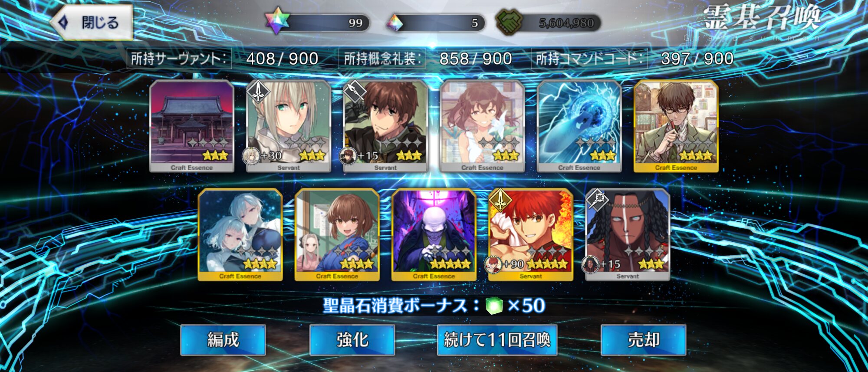Select the brown-haired Lancer Servant card with +15
The image size is (868, 372).
(385, 126)
